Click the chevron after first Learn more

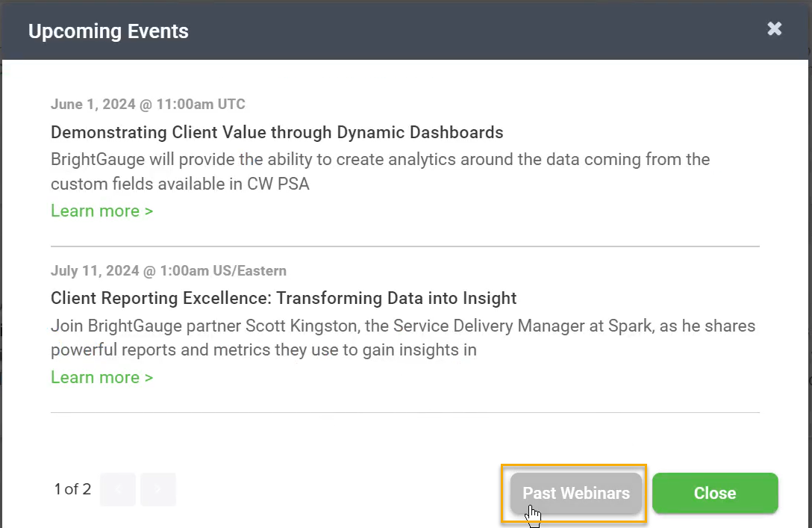(x=149, y=211)
